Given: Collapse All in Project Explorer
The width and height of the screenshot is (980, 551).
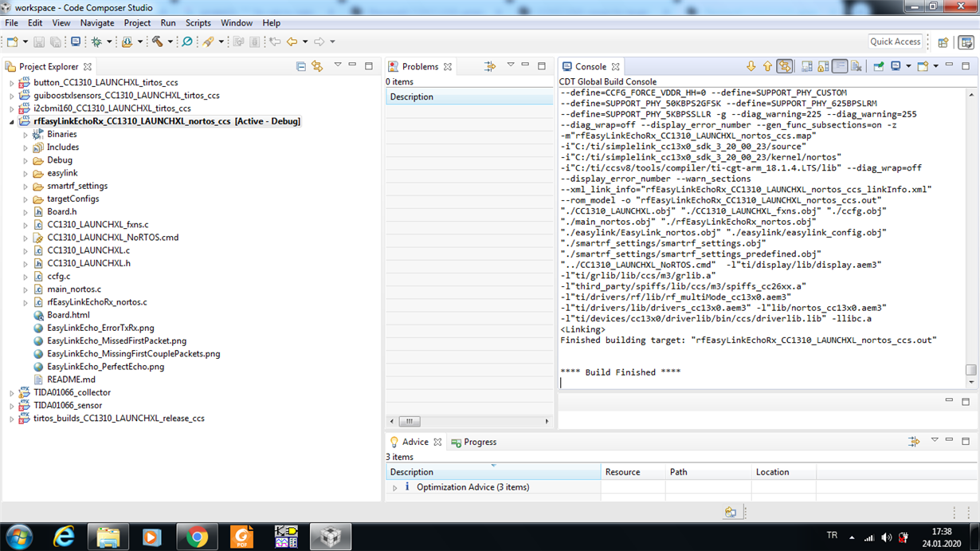Looking at the screenshot, I should 301,66.
